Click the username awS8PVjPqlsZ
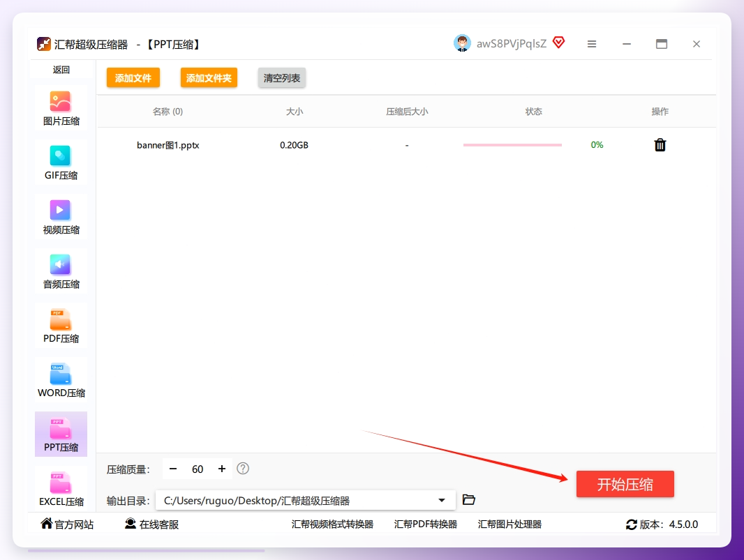744x560 pixels. coord(512,44)
